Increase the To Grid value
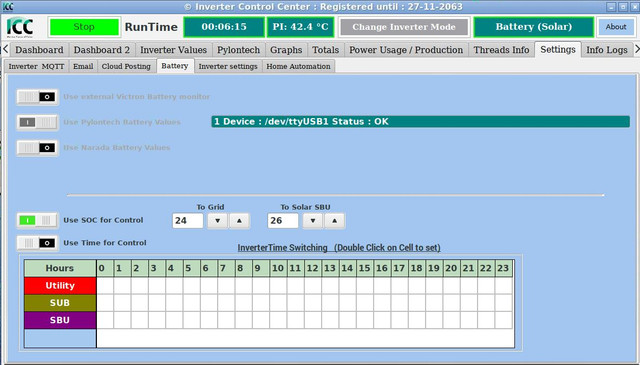The height and width of the screenshot is (365, 640). click(239, 221)
